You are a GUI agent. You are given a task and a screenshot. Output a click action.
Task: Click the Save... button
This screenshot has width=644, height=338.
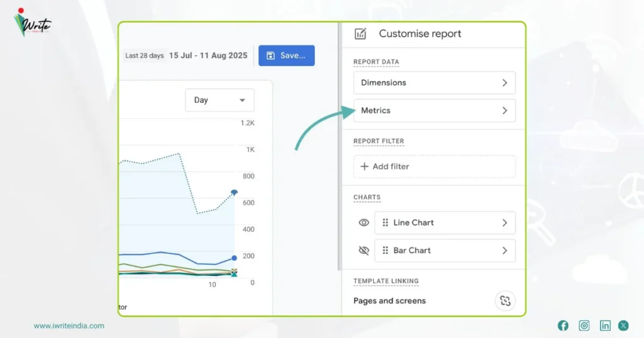coord(286,55)
